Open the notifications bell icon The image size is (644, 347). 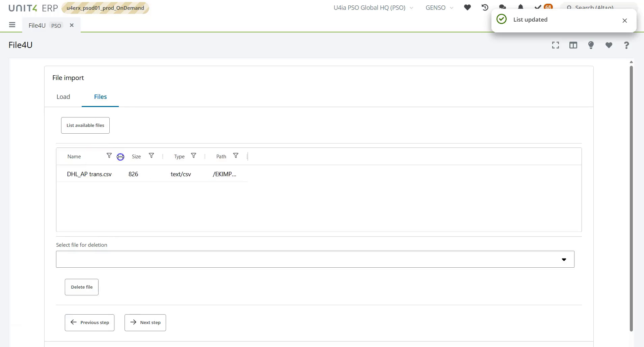tap(521, 7)
